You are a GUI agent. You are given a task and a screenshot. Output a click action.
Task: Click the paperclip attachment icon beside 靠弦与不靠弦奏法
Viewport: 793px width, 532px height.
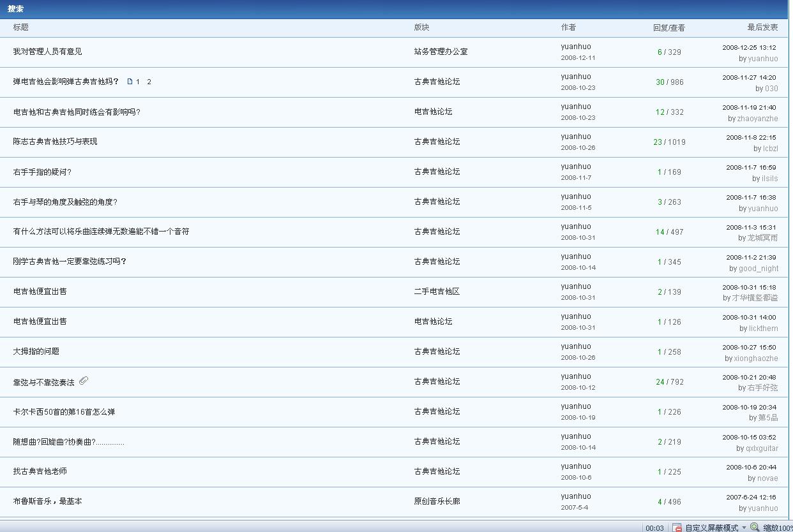(84, 381)
